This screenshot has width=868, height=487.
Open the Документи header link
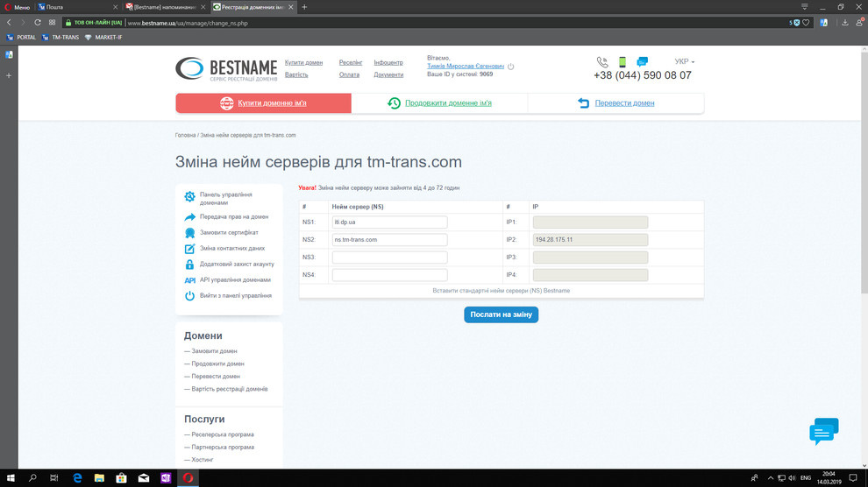388,74
